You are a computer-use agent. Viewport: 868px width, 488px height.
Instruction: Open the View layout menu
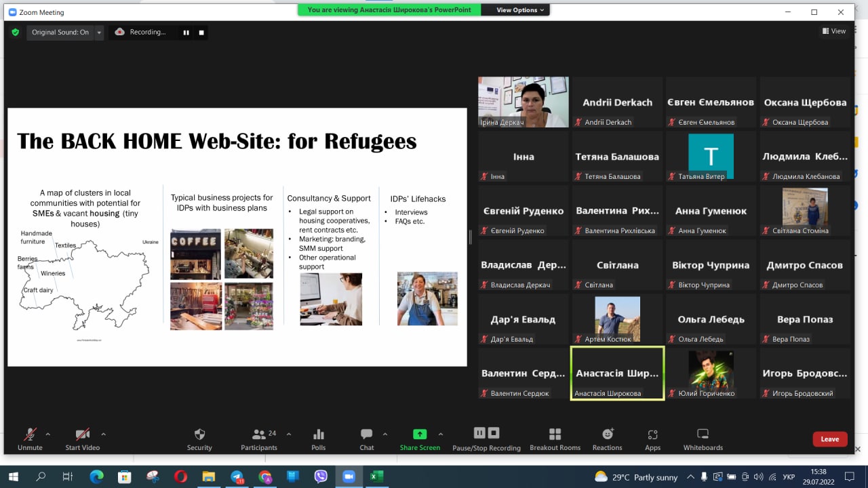click(x=834, y=31)
